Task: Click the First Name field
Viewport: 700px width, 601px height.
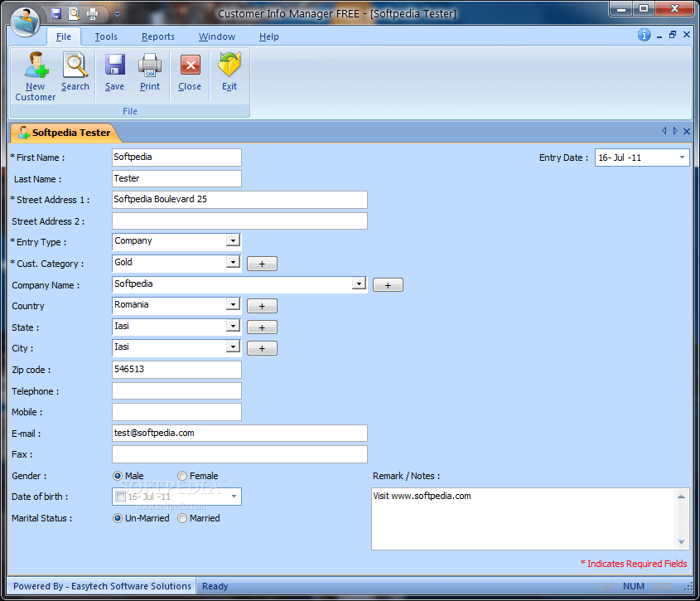Action: (176, 158)
